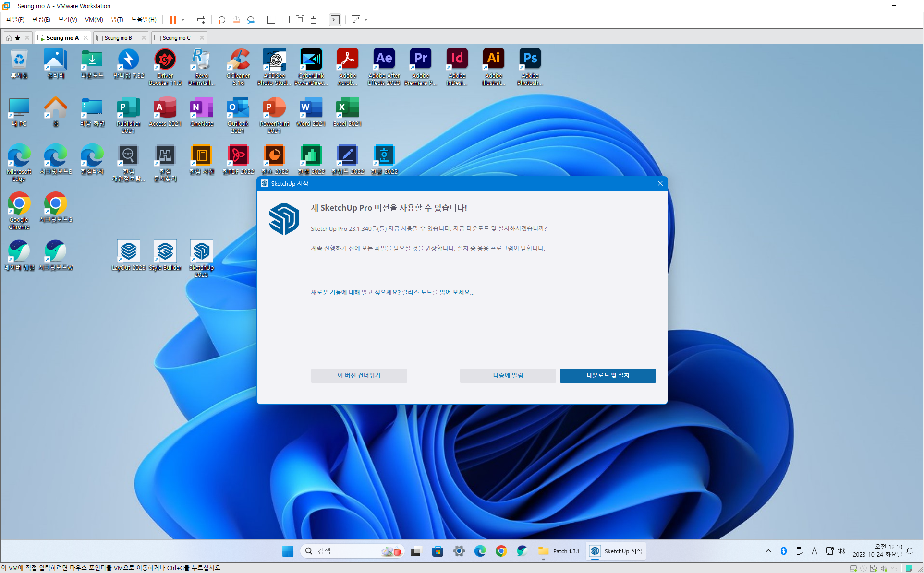Click the take snapshot toolbar icon
Viewport: 924px width, 573px height.
221,20
